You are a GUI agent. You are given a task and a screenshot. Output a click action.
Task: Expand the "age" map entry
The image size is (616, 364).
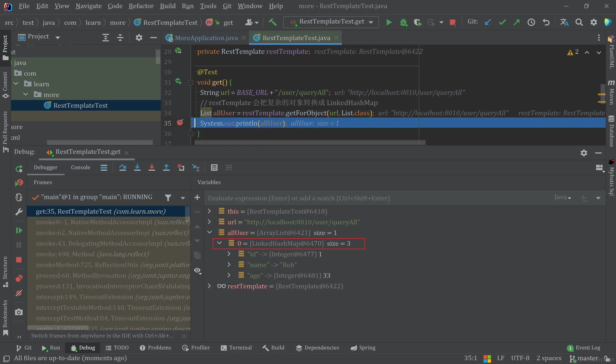pos(229,275)
